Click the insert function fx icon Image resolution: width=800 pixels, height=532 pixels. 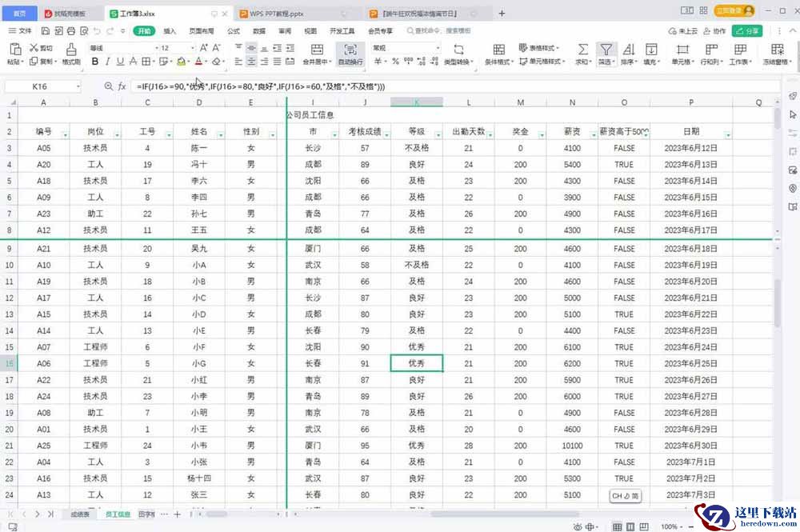[x=122, y=86]
